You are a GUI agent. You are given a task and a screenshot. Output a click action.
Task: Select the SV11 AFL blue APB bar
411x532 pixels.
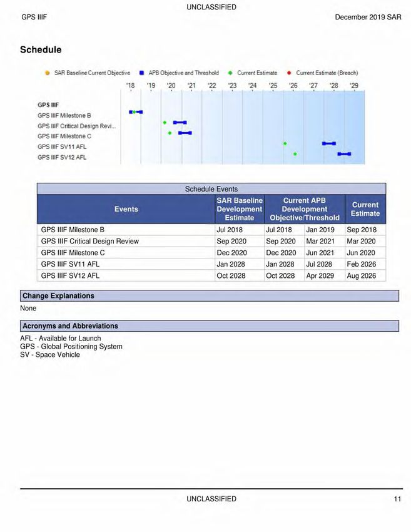[x=329, y=143]
